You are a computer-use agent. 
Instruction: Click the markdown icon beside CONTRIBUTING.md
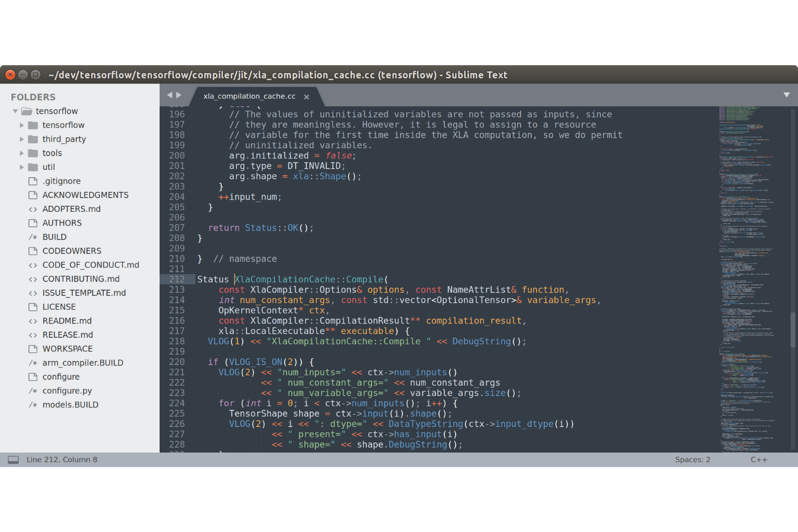(x=33, y=279)
